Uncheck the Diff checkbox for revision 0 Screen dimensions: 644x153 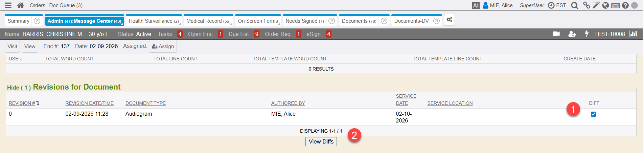[593, 114]
